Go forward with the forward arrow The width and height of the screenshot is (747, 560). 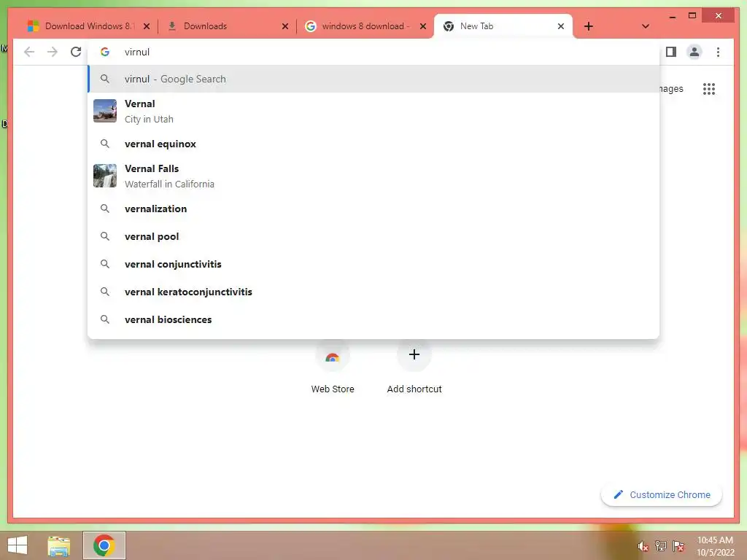53,52
